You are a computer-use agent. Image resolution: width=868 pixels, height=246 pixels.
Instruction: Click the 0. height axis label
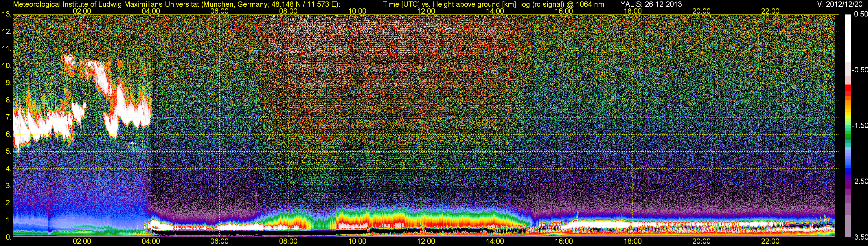(x=8, y=237)
